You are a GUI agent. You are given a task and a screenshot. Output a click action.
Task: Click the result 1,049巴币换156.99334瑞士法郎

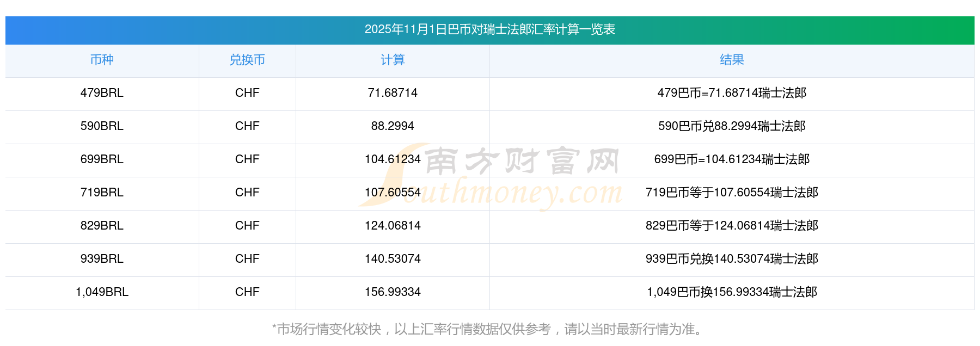732,292
